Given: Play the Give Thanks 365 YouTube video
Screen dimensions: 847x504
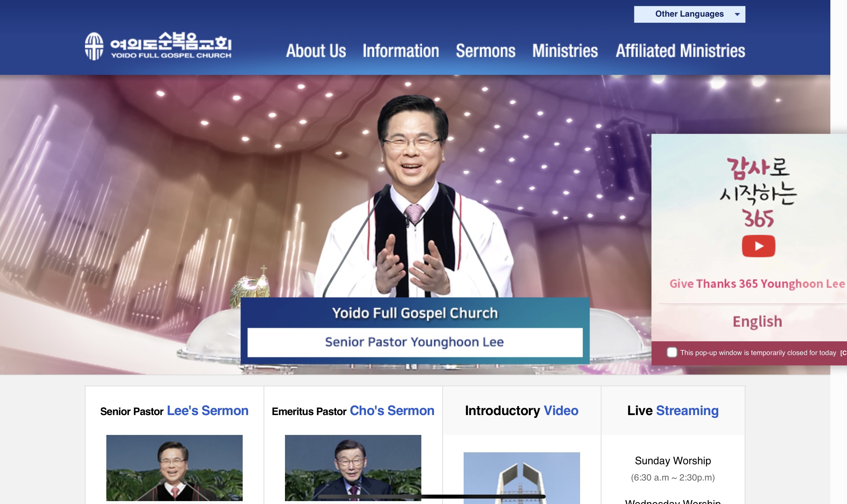Looking at the screenshot, I should [x=758, y=246].
